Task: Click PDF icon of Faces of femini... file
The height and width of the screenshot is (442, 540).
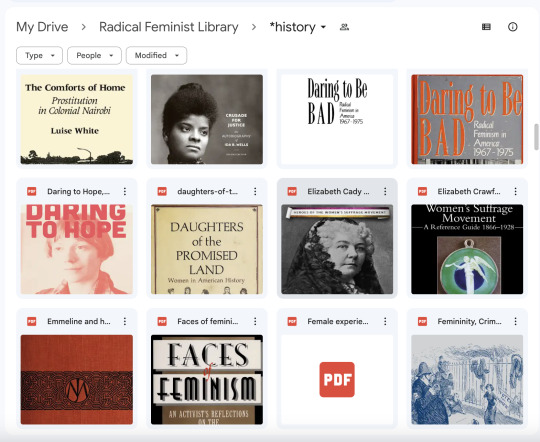Action: tap(162, 321)
